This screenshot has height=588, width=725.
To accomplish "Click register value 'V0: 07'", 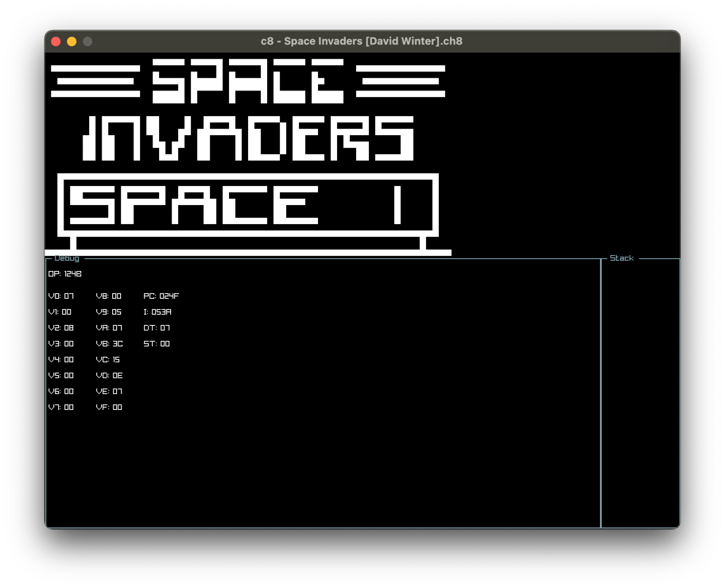I will pyautogui.click(x=61, y=296).
